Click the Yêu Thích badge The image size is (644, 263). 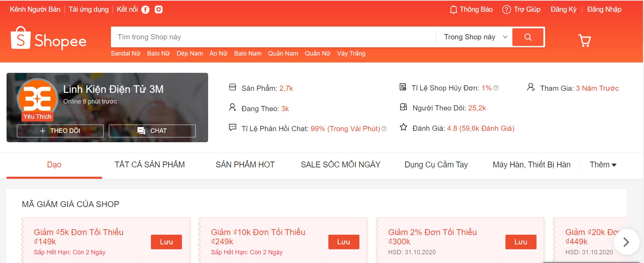tap(37, 117)
